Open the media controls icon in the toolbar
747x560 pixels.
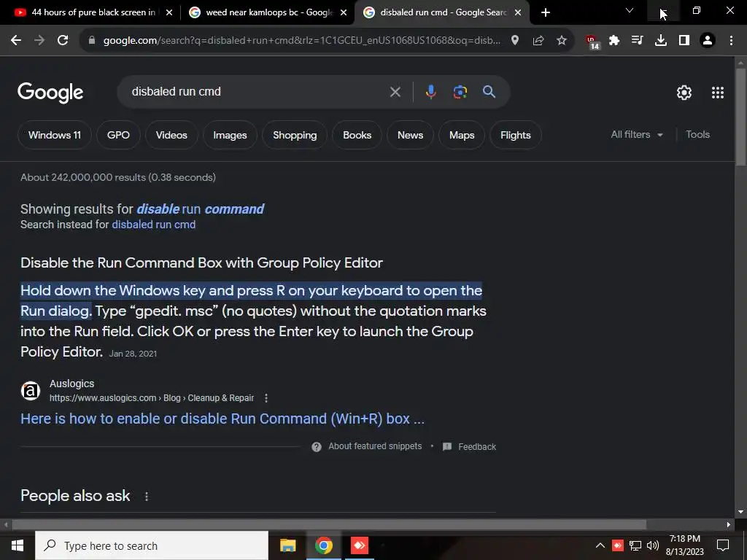[x=637, y=41]
